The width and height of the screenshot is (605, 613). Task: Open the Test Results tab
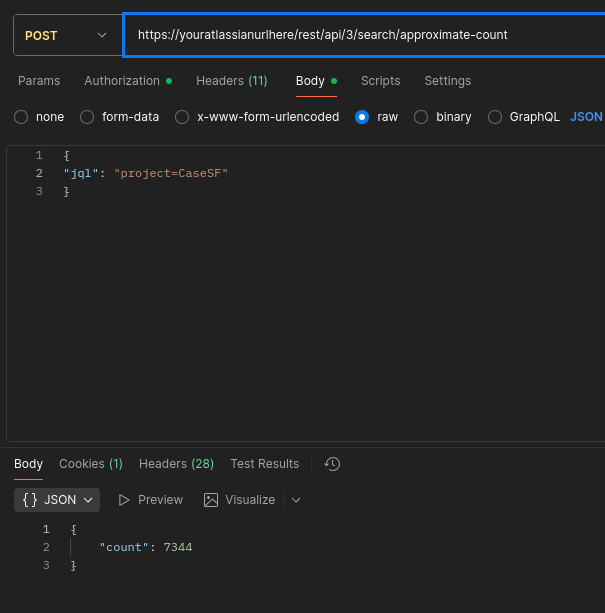pyautogui.click(x=264, y=464)
